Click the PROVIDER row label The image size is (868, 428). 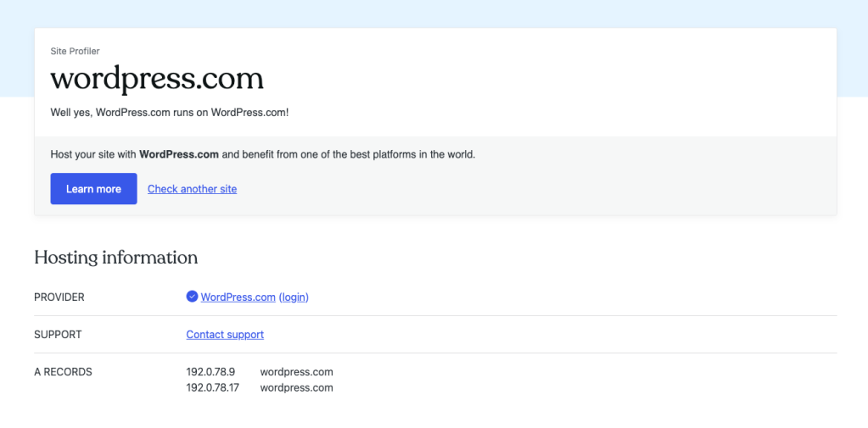(x=59, y=297)
